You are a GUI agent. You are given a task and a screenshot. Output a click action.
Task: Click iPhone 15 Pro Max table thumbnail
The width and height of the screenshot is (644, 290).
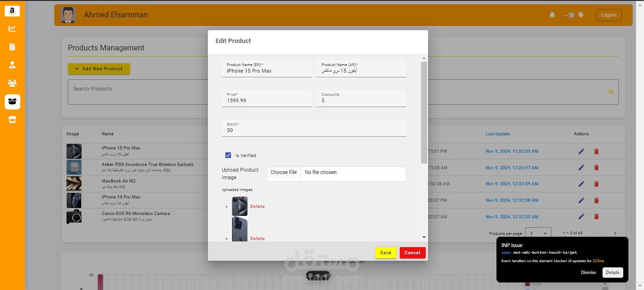(74, 151)
